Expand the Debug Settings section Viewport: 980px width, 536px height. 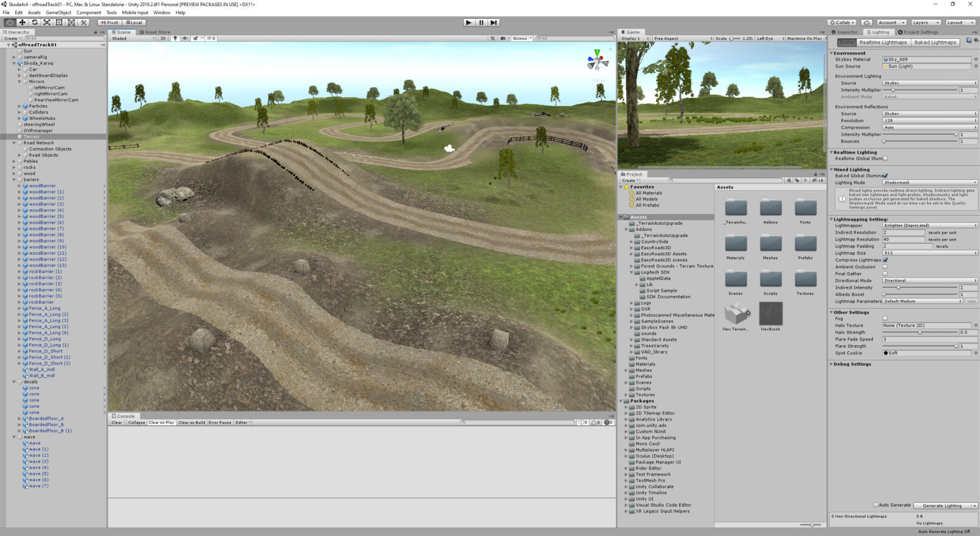coord(852,364)
